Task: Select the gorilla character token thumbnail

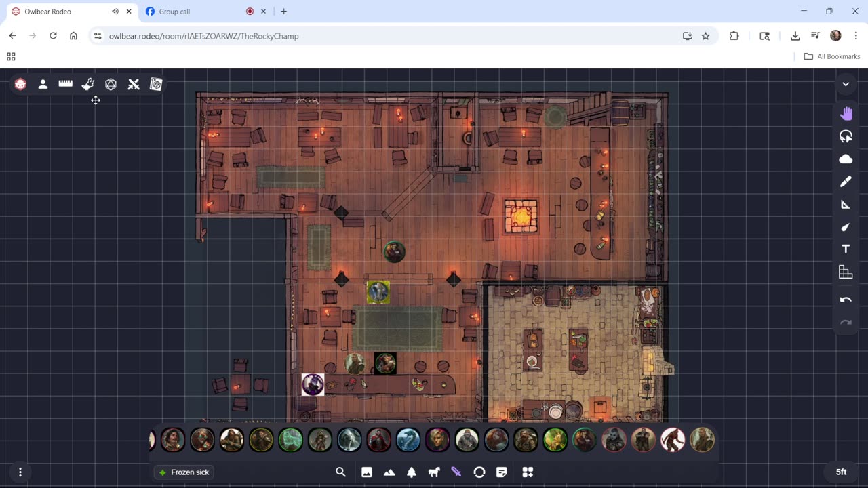Action: pyautogui.click(x=467, y=440)
